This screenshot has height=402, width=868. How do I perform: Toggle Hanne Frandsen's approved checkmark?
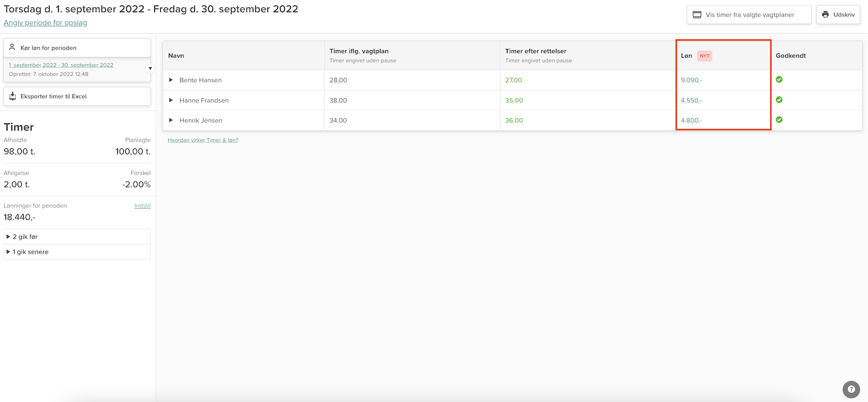click(779, 100)
